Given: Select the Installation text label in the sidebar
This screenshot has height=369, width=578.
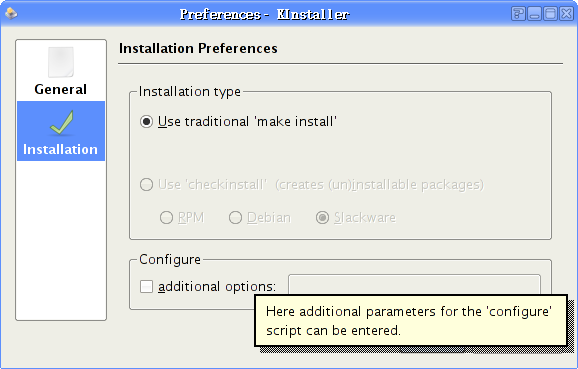Looking at the screenshot, I should pyautogui.click(x=60, y=149).
